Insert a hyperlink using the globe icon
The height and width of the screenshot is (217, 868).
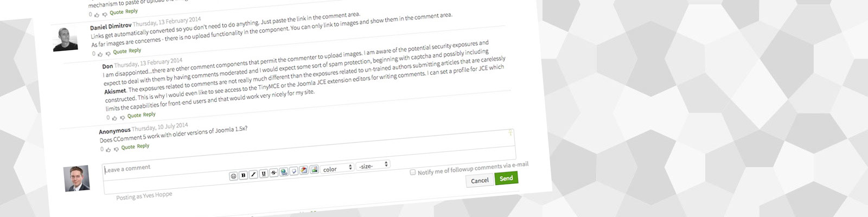tap(284, 173)
